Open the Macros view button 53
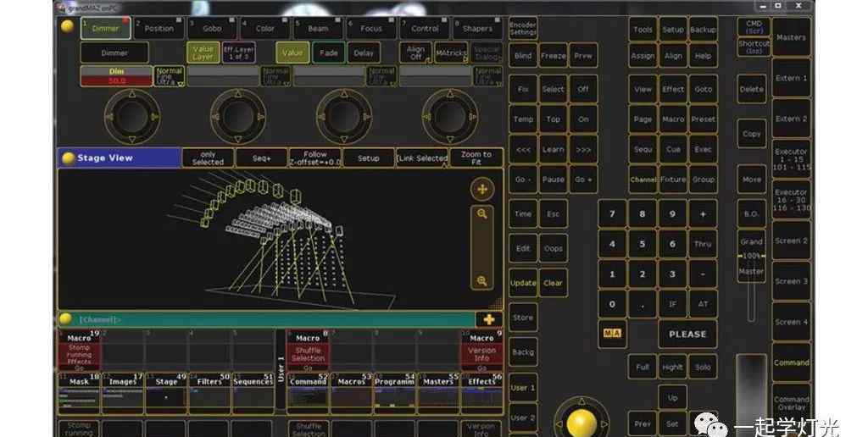Viewport: 868px width, 437px height. (x=352, y=393)
